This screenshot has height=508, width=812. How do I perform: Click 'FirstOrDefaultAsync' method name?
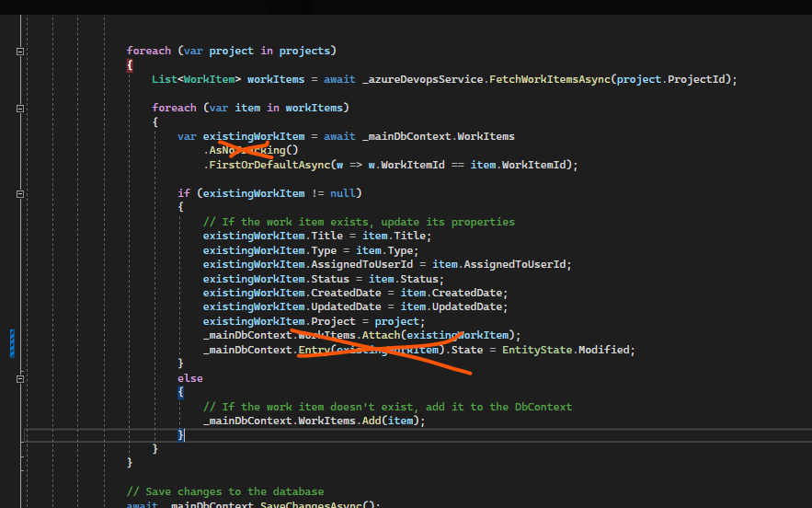pyautogui.click(x=269, y=165)
